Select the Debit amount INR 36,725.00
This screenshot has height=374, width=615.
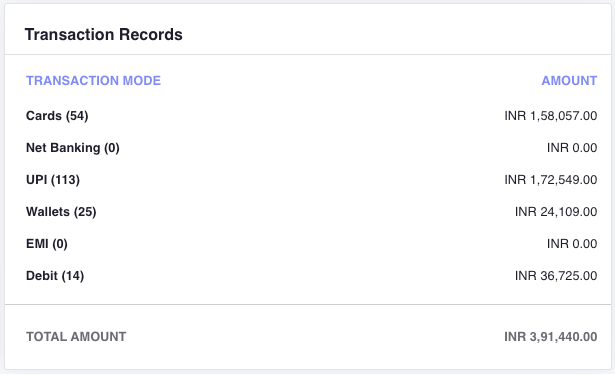[x=556, y=276]
